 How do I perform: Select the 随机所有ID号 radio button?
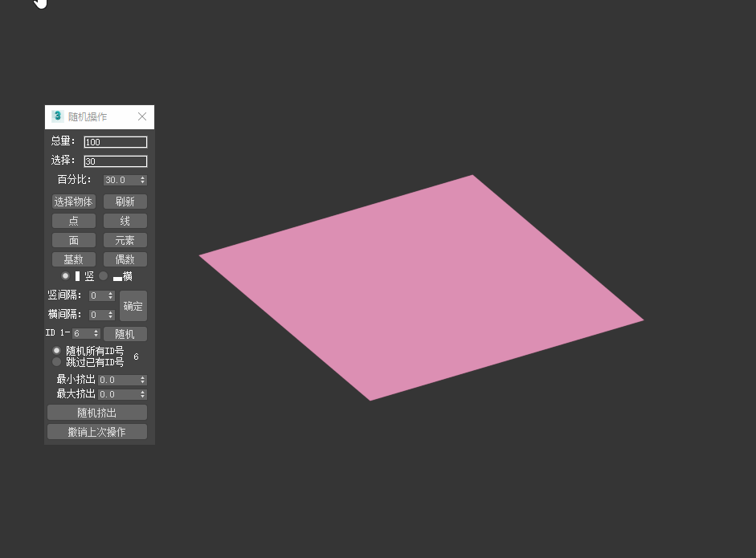[57, 350]
